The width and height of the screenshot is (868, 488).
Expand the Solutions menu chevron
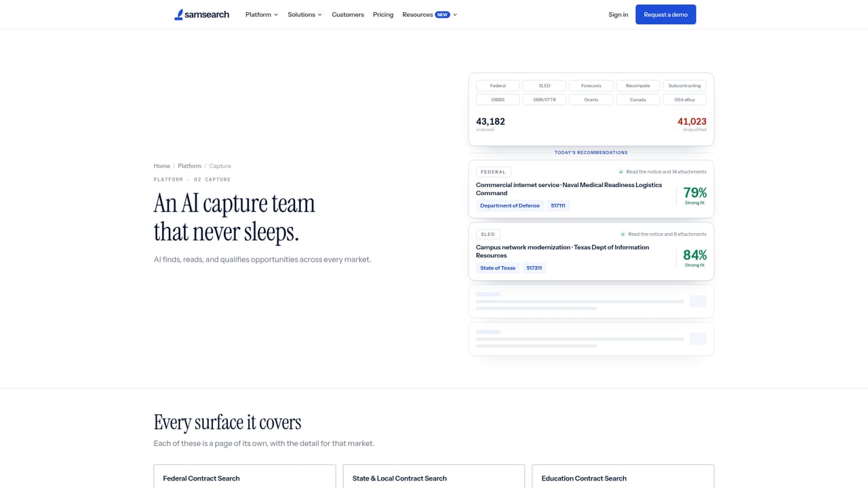click(320, 15)
